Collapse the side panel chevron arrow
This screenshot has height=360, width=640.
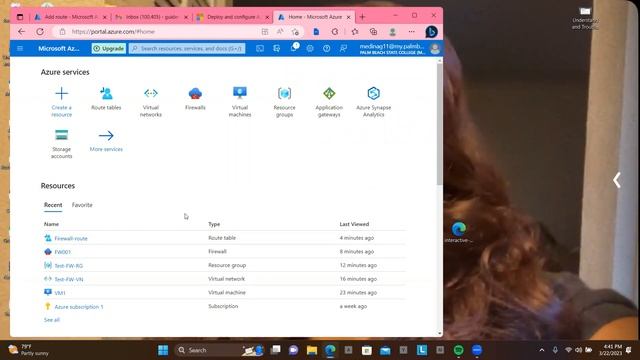(617, 180)
